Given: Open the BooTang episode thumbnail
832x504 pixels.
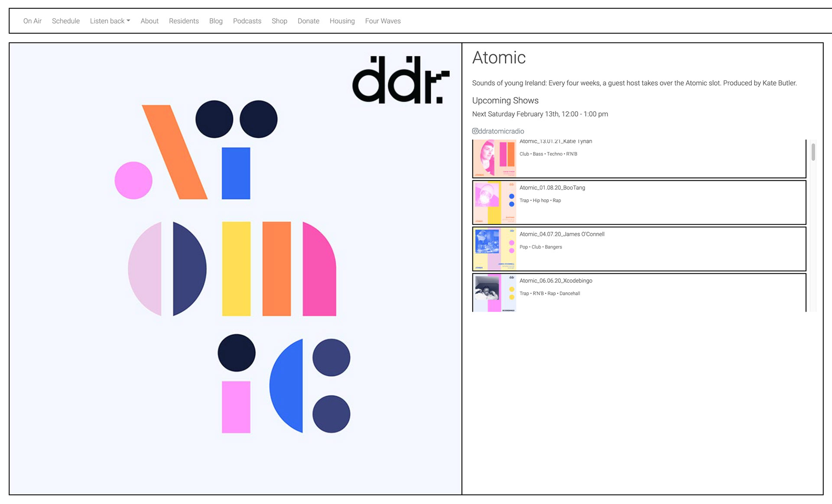Looking at the screenshot, I should click(494, 203).
